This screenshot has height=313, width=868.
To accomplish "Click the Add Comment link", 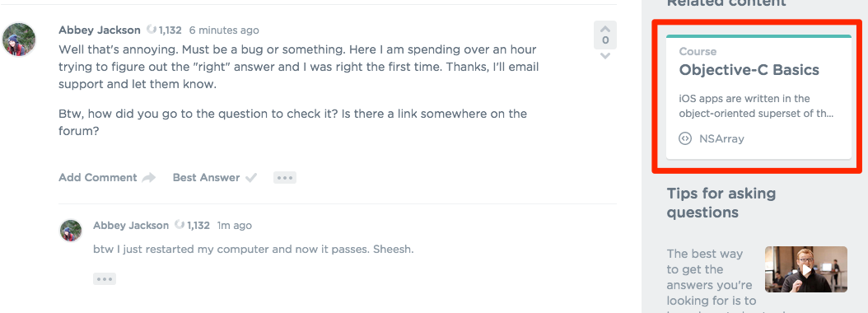I will click(x=98, y=178).
